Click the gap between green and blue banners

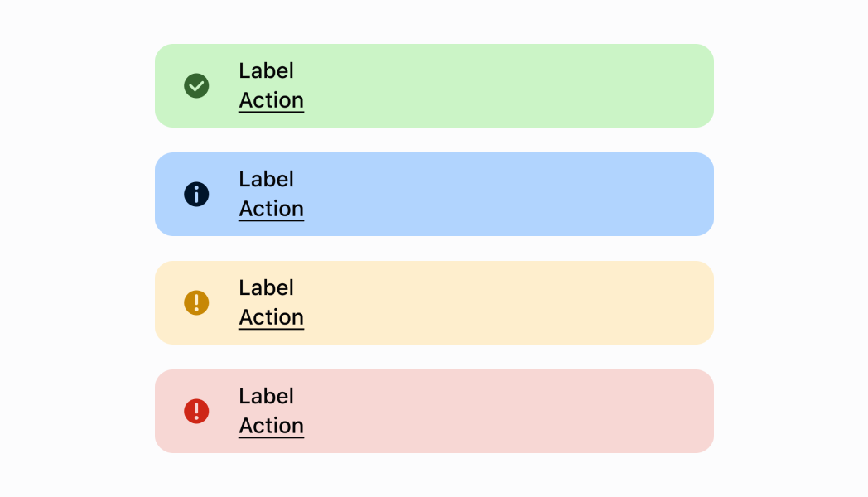click(x=434, y=140)
